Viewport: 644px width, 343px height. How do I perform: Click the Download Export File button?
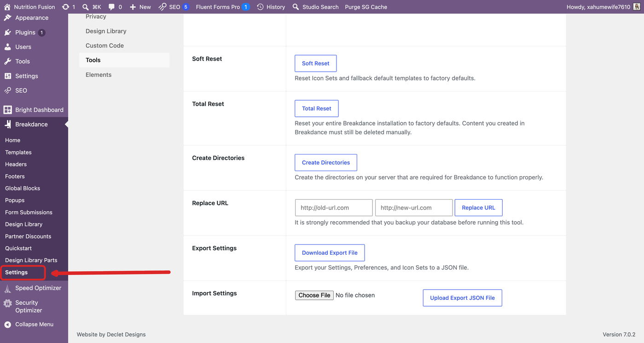330,253
